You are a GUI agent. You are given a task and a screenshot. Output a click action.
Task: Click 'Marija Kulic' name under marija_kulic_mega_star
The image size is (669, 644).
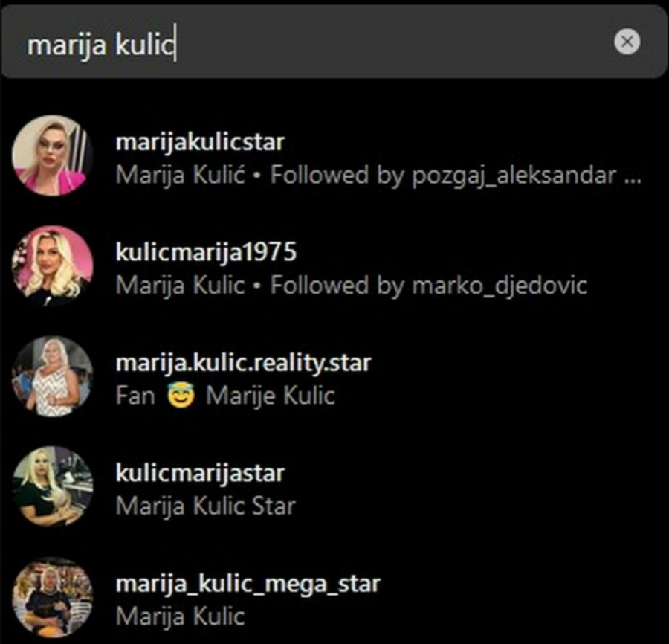coord(180,616)
